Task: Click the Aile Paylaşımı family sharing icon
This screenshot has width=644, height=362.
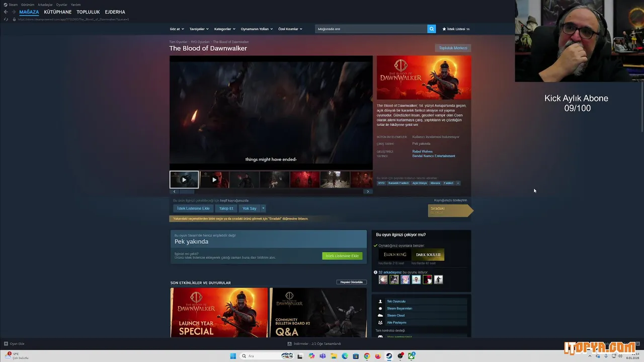Action: [380, 322]
